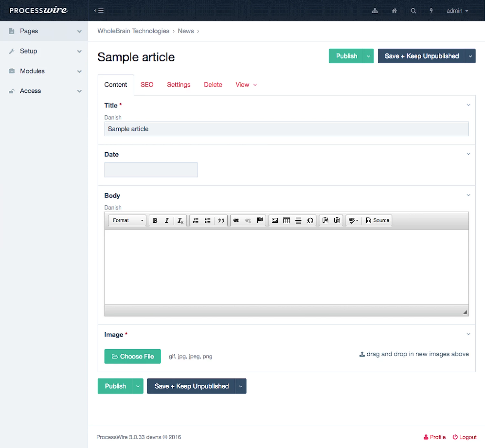Toggle Source view in editor
Viewport: 485px width, 448px height.
pos(377,220)
